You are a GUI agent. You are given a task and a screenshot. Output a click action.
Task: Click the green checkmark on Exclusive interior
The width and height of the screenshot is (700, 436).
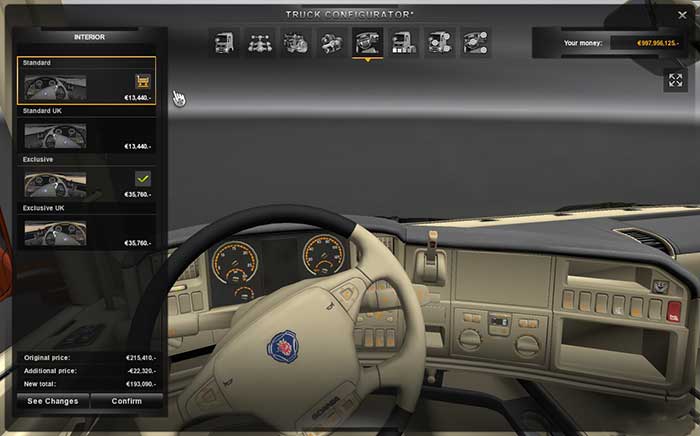(143, 179)
